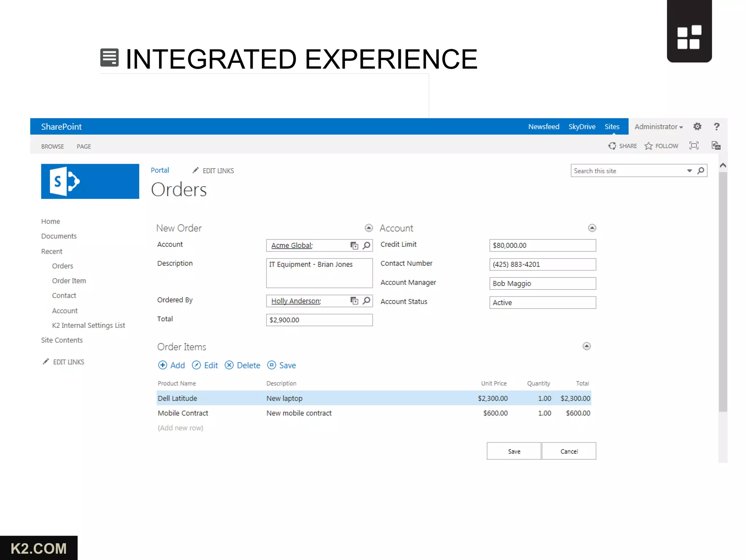This screenshot has width=747, height=560.
Task: Click the Account Status field
Action: point(543,302)
